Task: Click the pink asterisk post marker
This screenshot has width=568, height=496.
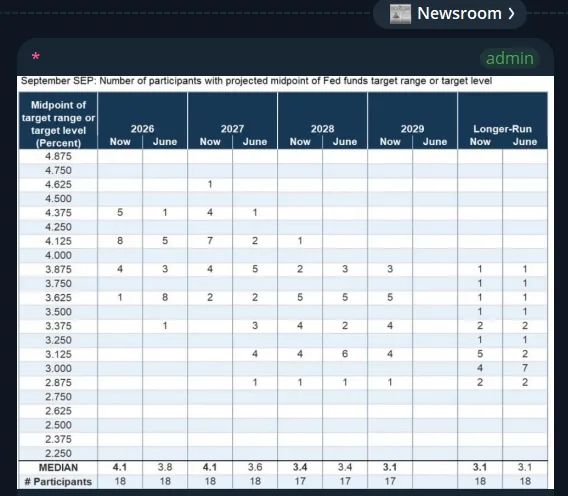Action: click(x=36, y=57)
